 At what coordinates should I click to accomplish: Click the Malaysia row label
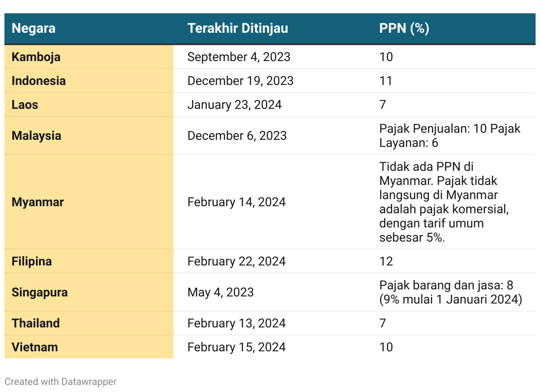36,135
